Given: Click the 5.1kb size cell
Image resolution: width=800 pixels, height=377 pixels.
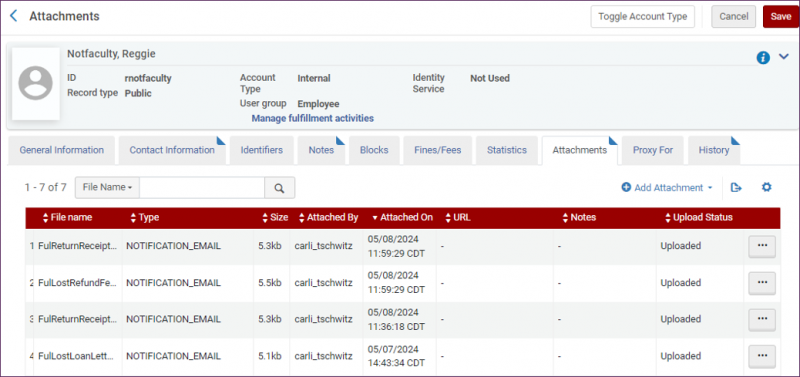Looking at the screenshot, I should coord(270,356).
